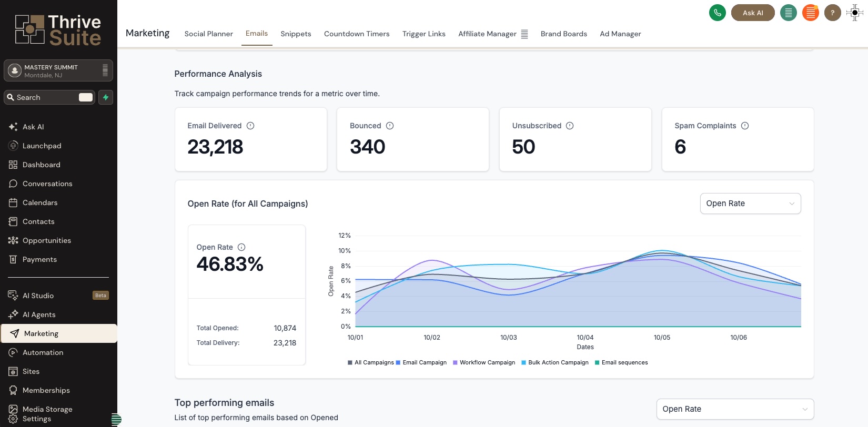This screenshot has height=427, width=868.
Task: Toggle the Email sequences legend entry
Action: 621,362
